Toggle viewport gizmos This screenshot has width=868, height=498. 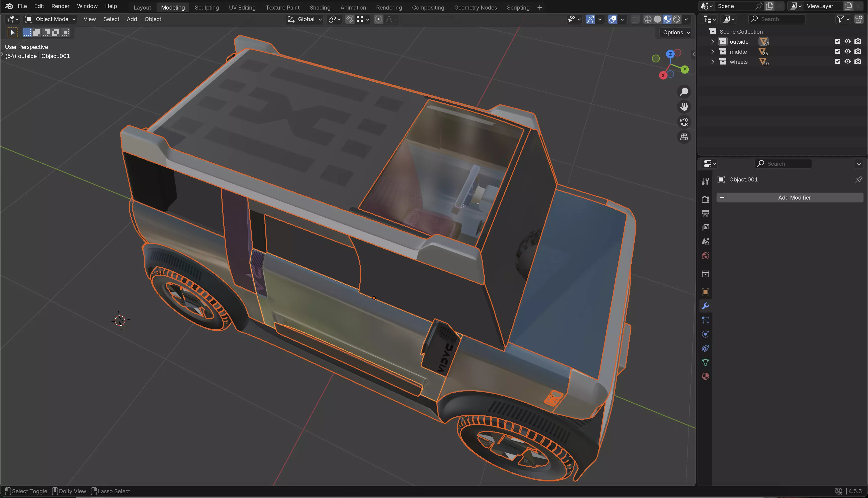click(590, 19)
